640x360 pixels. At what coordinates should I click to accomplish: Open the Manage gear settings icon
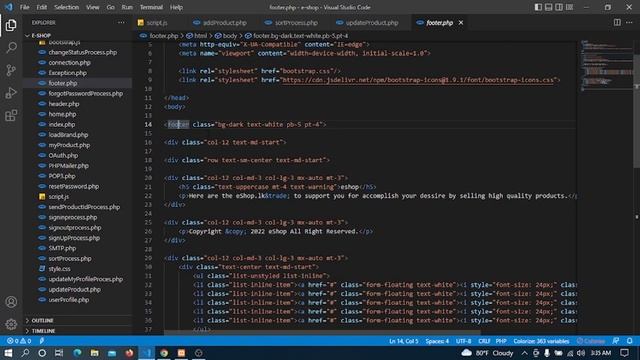(11, 324)
